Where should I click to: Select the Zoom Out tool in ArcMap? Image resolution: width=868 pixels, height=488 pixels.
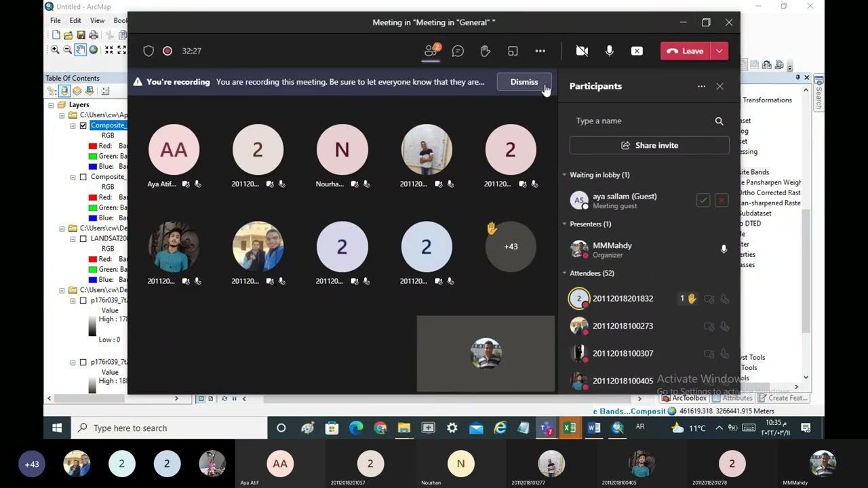[x=67, y=49]
